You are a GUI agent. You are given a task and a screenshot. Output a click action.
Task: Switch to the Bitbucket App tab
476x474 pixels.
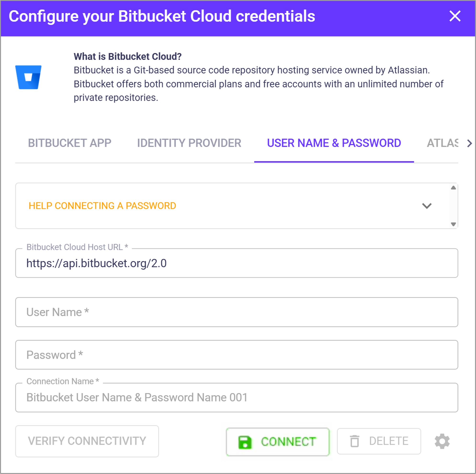69,143
